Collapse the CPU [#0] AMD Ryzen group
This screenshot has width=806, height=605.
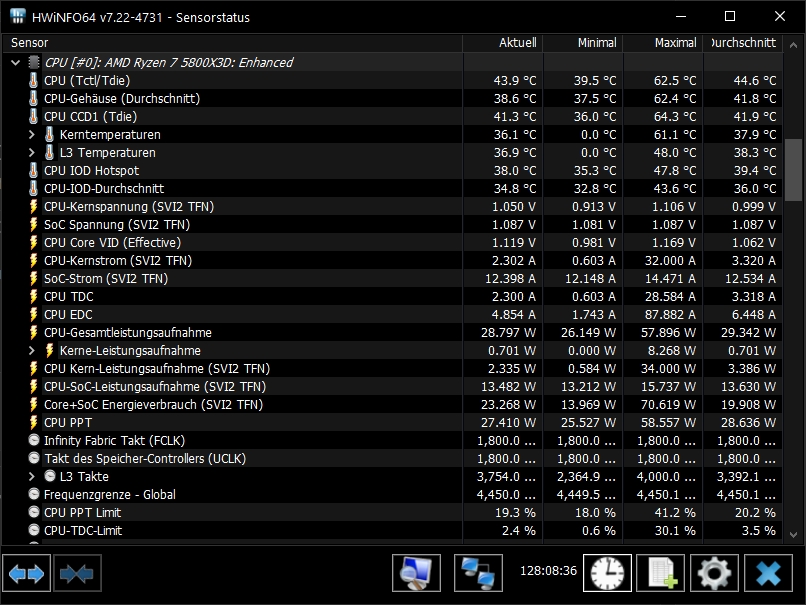coord(16,63)
